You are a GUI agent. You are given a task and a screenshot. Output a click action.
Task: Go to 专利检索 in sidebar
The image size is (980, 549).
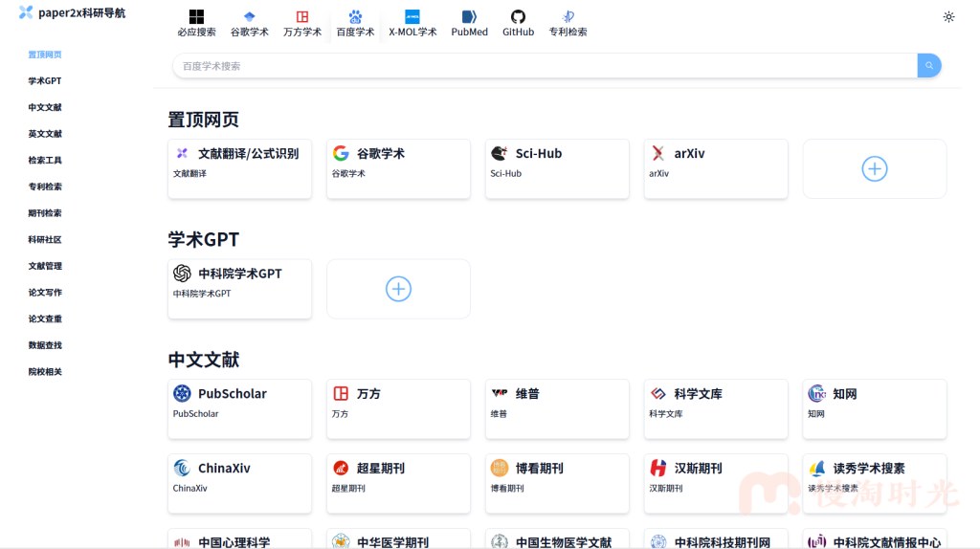point(45,187)
